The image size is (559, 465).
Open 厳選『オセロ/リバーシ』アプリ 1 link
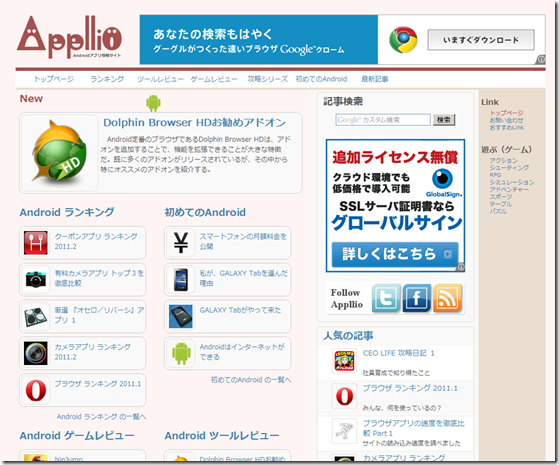pos(99,315)
